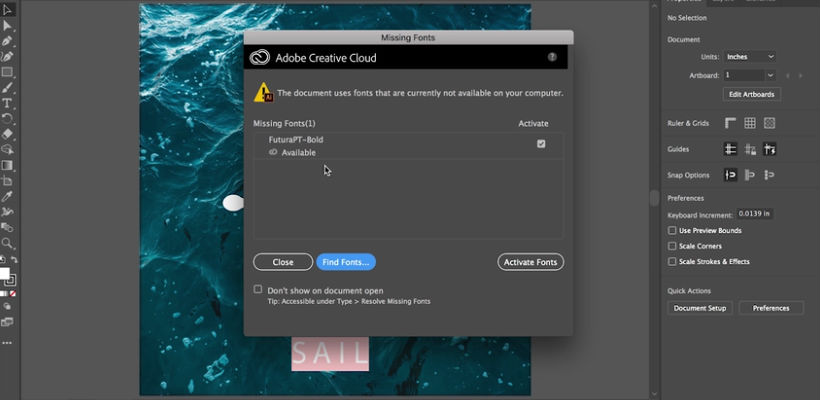Select the Curvature tool
This screenshot has height=400, width=820.
pyautogui.click(x=7, y=56)
